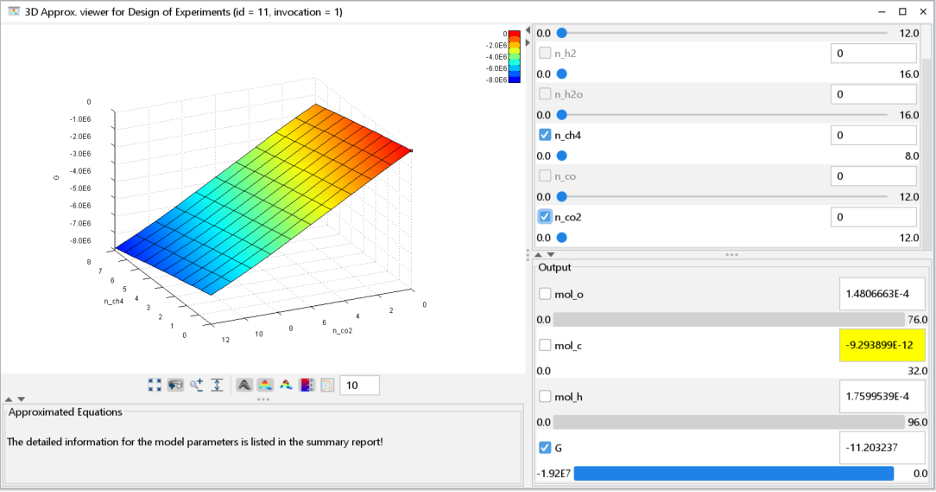Uncheck the n_co2 input checkbox
This screenshot has height=492, width=936.
coord(545,217)
